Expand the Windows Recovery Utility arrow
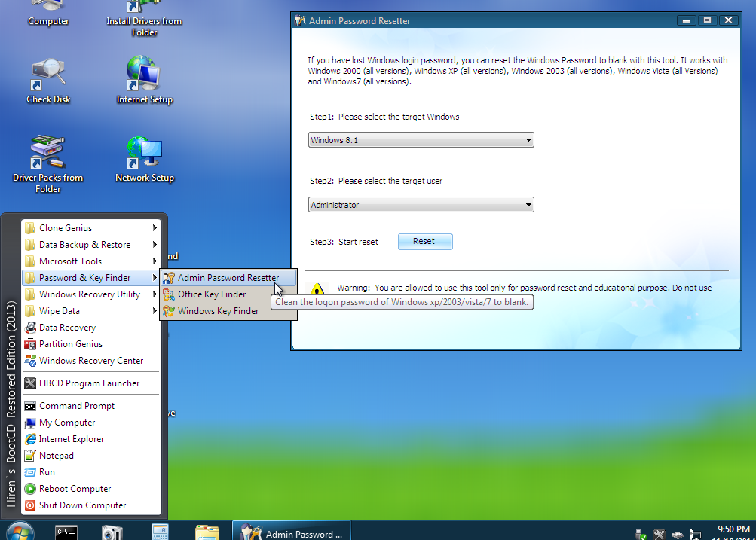Screen dimensions: 756x540 click(155, 294)
